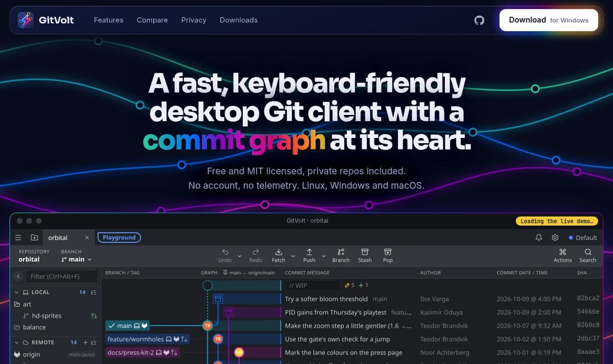Pop the stash via Pop icon
Viewport: 613px width, 364px height.
pyautogui.click(x=388, y=252)
